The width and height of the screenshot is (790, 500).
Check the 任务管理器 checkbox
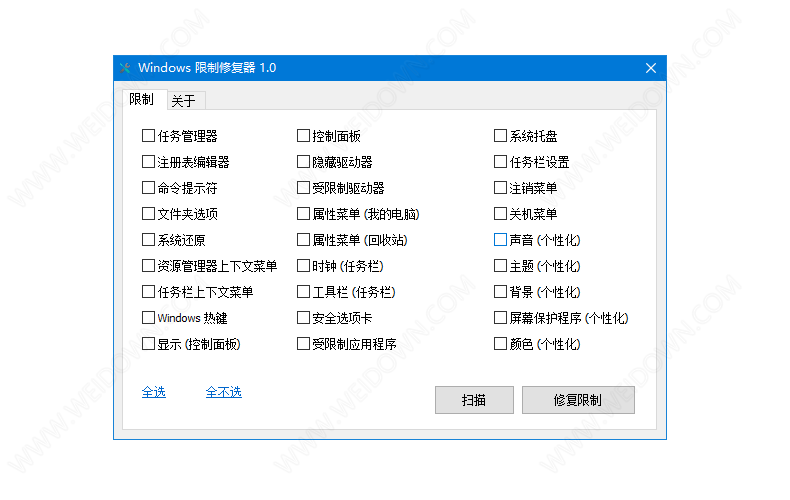(148, 136)
